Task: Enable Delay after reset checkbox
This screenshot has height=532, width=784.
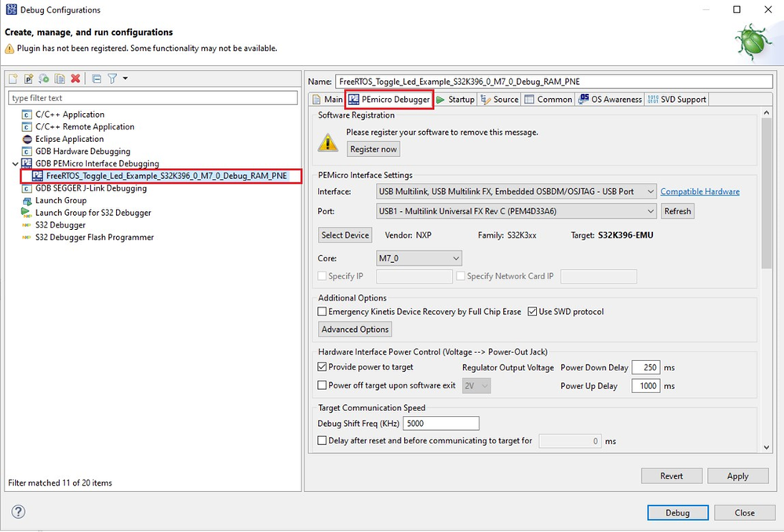Action: tap(323, 440)
